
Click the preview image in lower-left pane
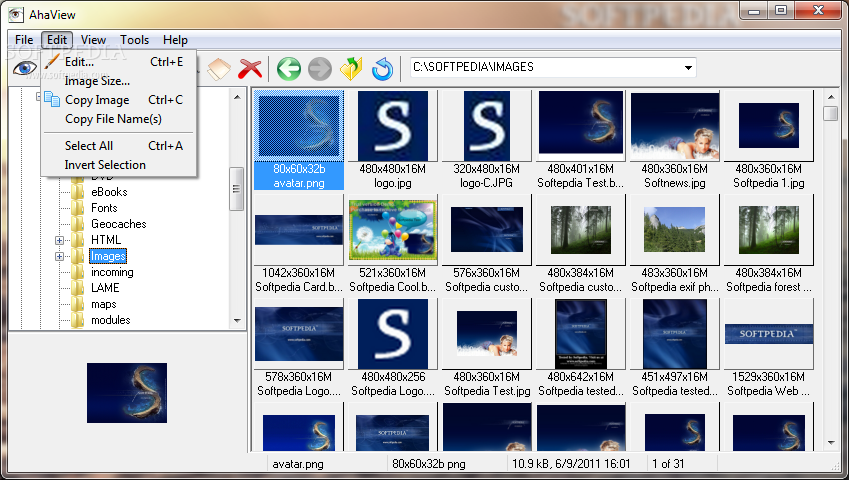tap(127, 393)
